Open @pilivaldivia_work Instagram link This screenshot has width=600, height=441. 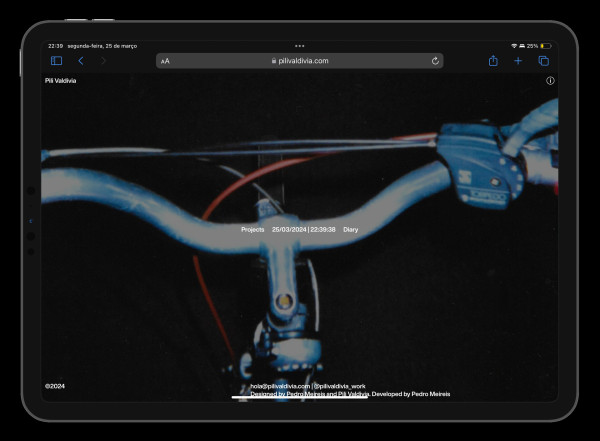pyautogui.click(x=339, y=386)
